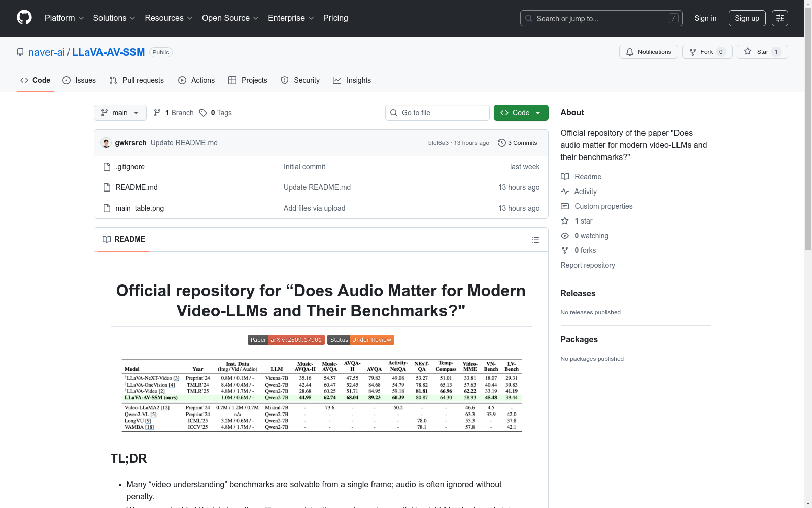Image resolution: width=812 pixels, height=508 pixels.
Task: Click the Status Under Review badge
Action: tap(361, 340)
